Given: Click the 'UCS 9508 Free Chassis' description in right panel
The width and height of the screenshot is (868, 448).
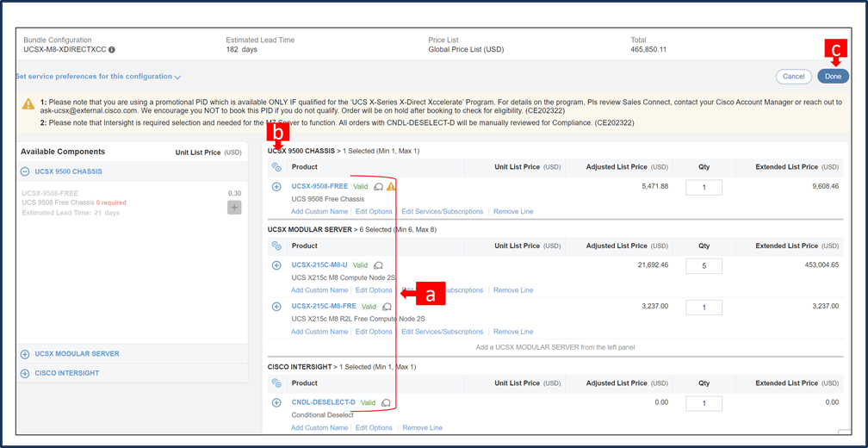Looking at the screenshot, I should pos(328,199).
